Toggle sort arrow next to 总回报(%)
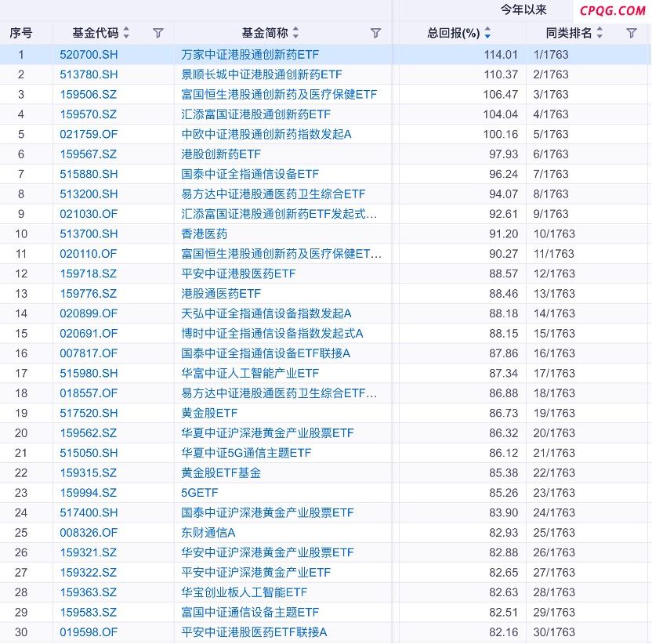652x644 pixels. pyautogui.click(x=487, y=33)
